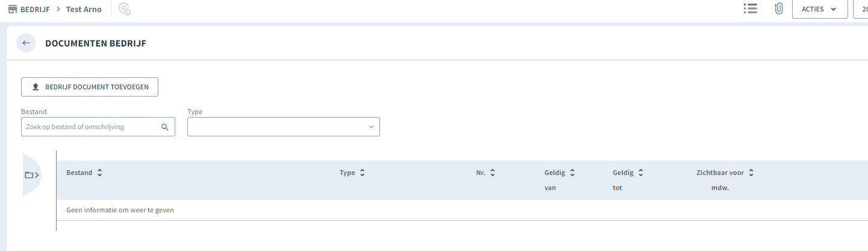This screenshot has height=251, width=868.
Task: Open the Type dropdown filter
Action: 284,127
